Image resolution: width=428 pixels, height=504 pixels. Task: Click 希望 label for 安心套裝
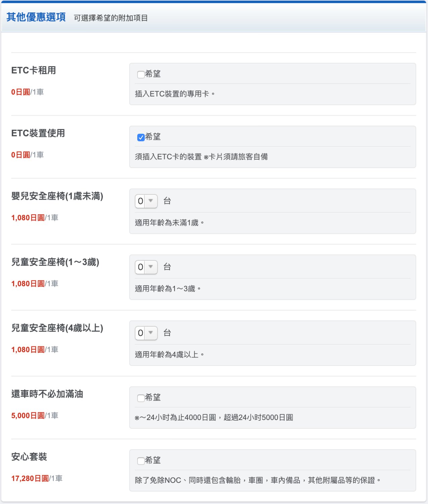click(153, 460)
